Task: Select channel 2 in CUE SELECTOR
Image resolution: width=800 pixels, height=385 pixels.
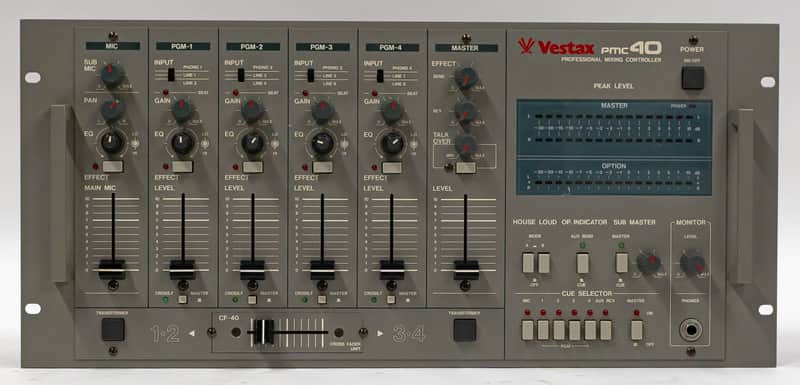Action: click(559, 330)
